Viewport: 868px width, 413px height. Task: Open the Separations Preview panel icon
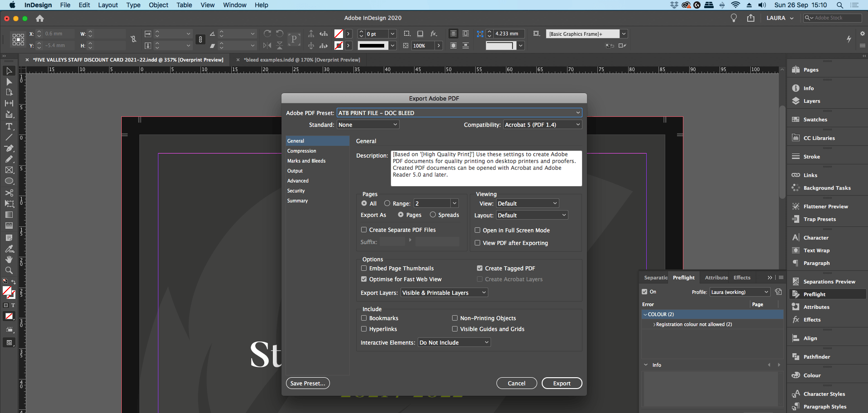pyautogui.click(x=796, y=282)
